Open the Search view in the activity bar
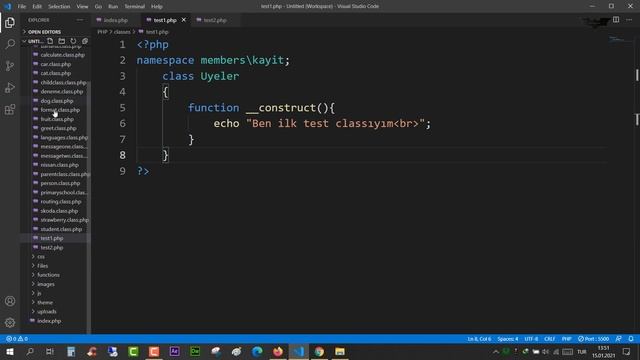 (x=10, y=44)
